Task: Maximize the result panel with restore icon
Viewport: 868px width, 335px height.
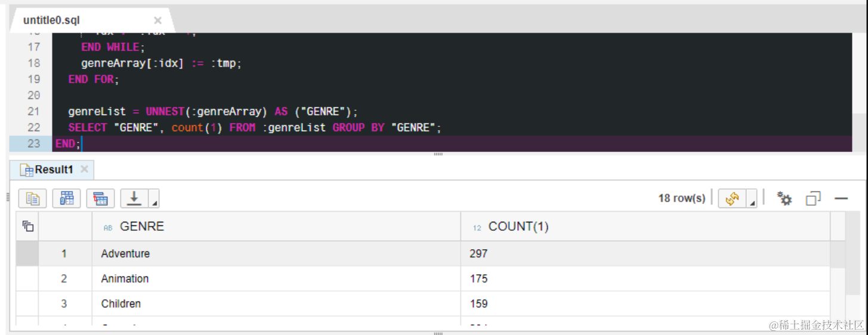Action: click(813, 198)
